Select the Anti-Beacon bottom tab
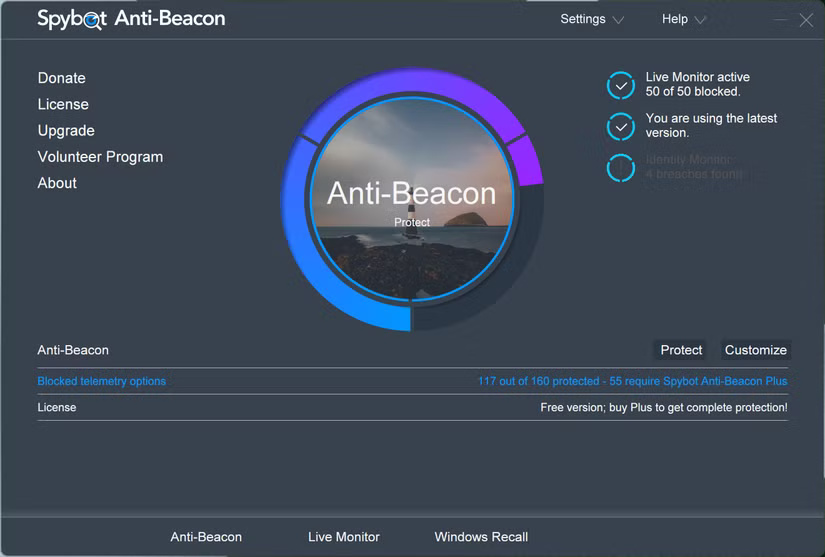 point(206,537)
